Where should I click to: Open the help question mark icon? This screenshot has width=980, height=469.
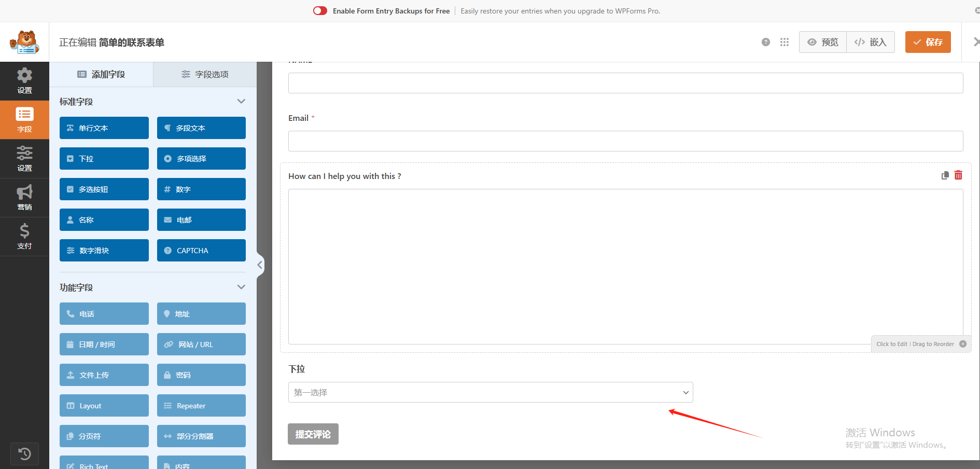click(765, 42)
